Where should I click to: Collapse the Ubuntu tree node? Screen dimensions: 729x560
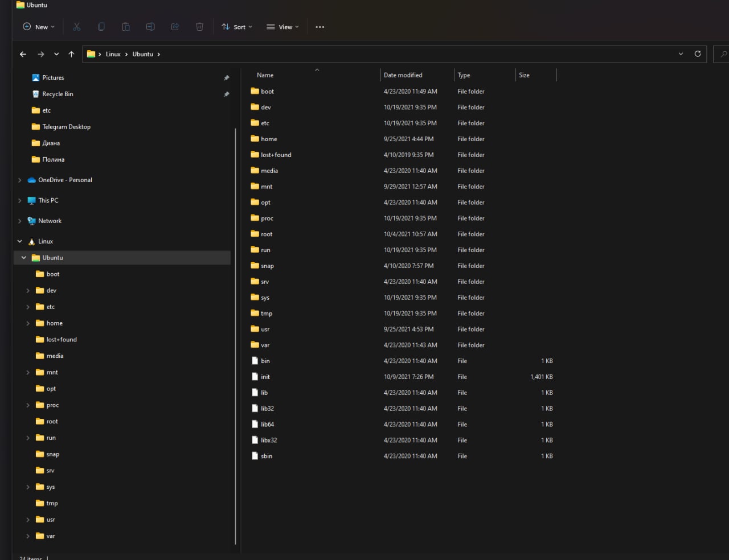point(24,258)
